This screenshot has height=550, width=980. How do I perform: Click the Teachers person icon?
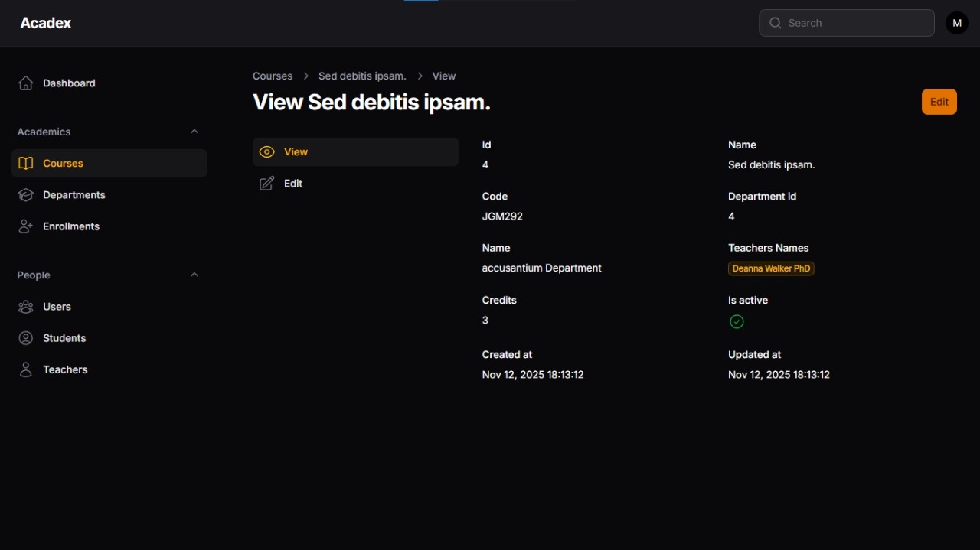(26, 369)
